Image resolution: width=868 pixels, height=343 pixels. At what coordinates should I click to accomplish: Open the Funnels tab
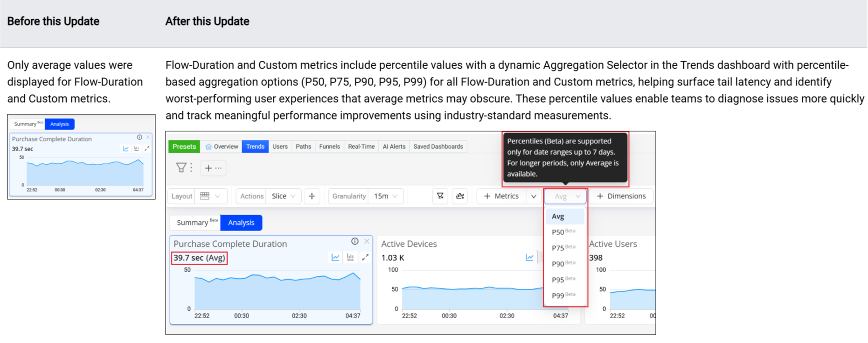329,147
